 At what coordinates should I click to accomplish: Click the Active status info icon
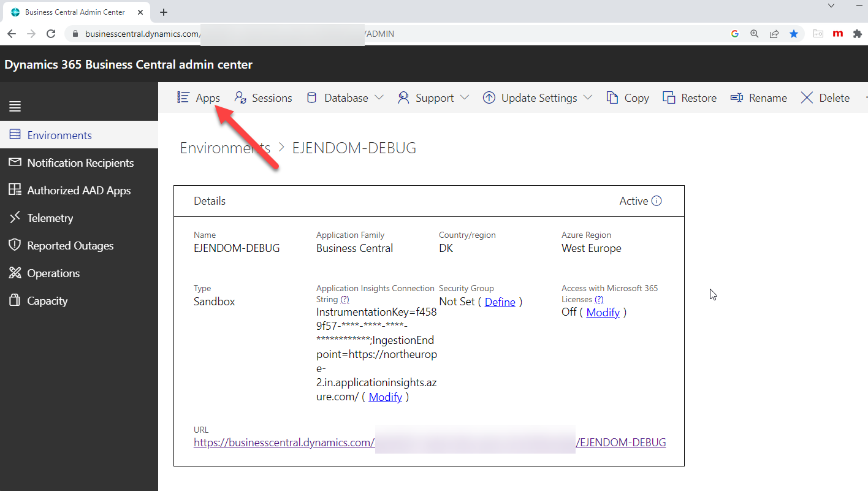coord(657,201)
